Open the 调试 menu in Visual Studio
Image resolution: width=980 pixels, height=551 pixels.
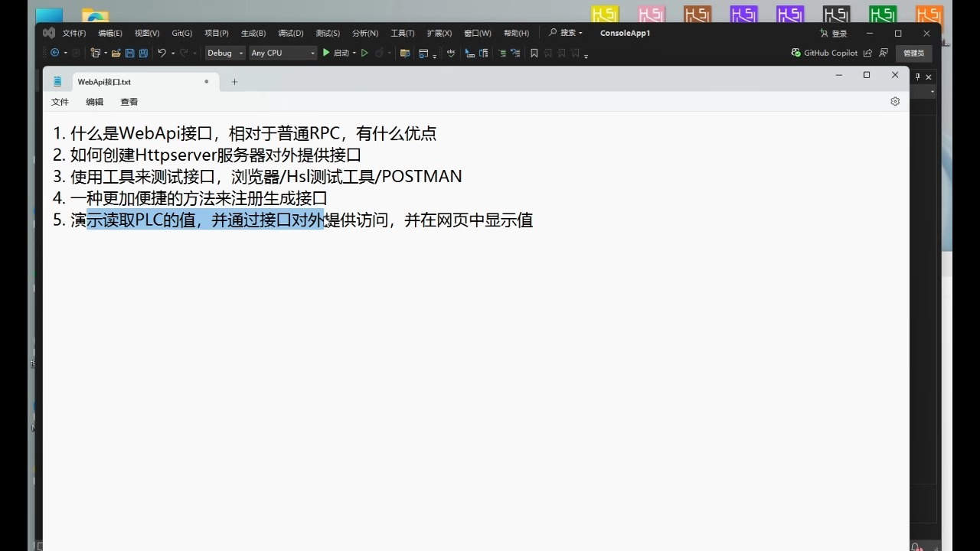289,33
